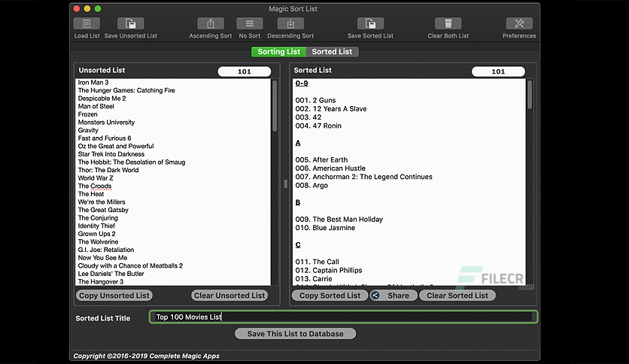This screenshot has height=364, width=629.
Task: Select 'Thor: The Dark World' entry
Action: tap(108, 170)
